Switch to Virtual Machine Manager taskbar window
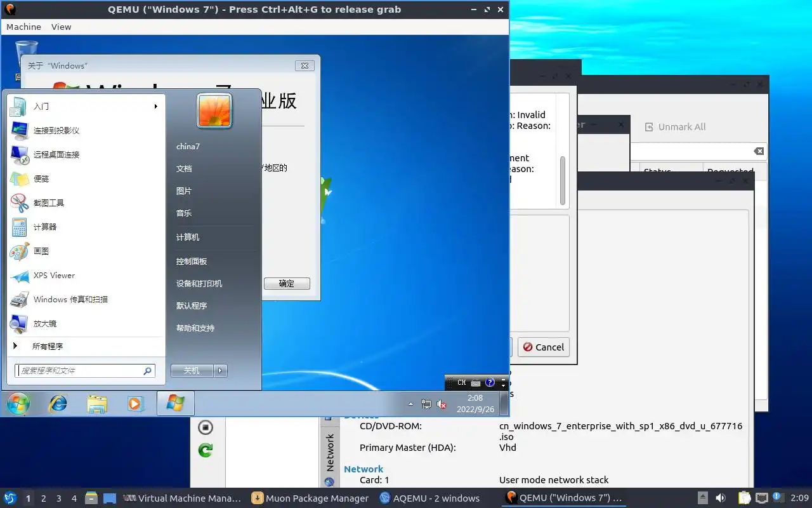Viewport: 812px width, 508px height. (x=182, y=498)
